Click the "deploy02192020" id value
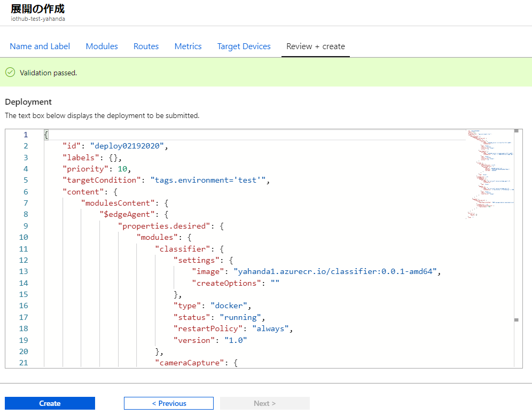The height and width of the screenshot is (415, 532). pos(127,146)
